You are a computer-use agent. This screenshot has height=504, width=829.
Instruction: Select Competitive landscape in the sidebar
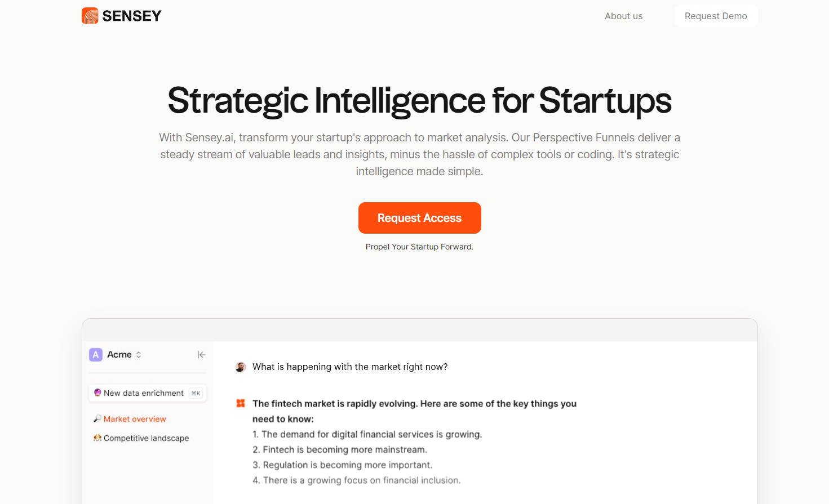tap(146, 438)
